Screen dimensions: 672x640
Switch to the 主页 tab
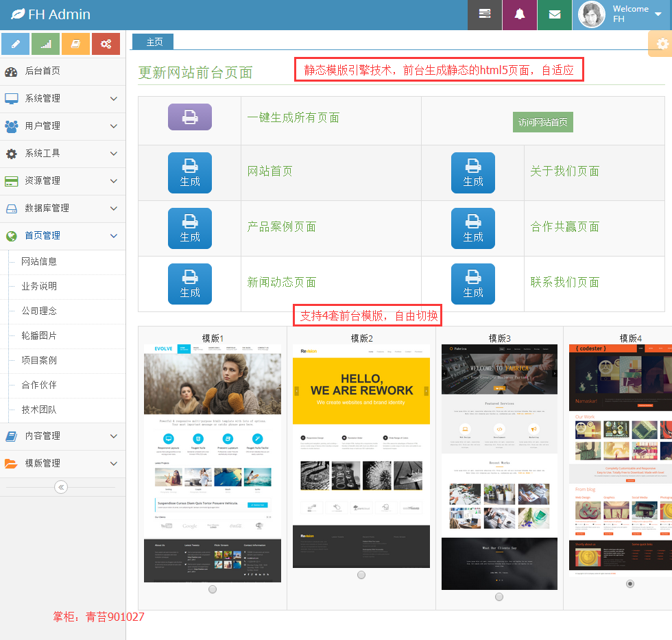[153, 42]
